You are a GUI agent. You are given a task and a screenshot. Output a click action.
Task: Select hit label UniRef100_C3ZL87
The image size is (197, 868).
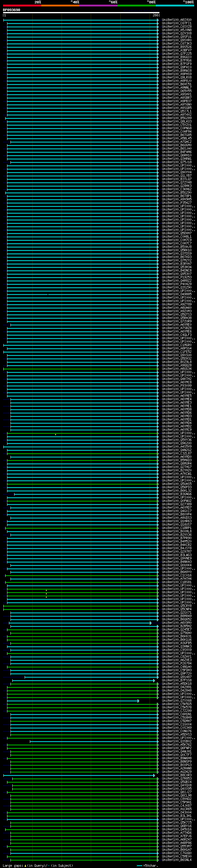pyautogui.click(x=177, y=454)
